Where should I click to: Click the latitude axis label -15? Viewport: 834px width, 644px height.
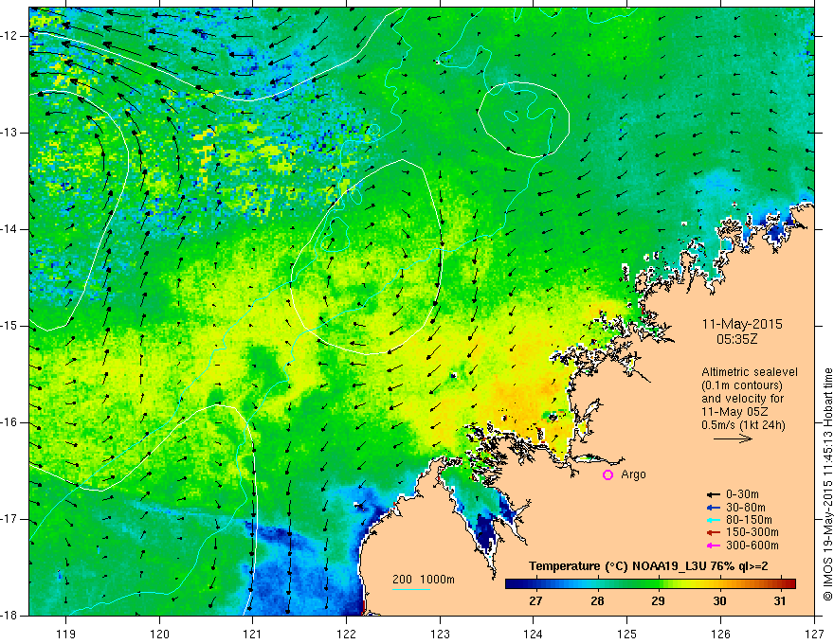tap(9, 326)
